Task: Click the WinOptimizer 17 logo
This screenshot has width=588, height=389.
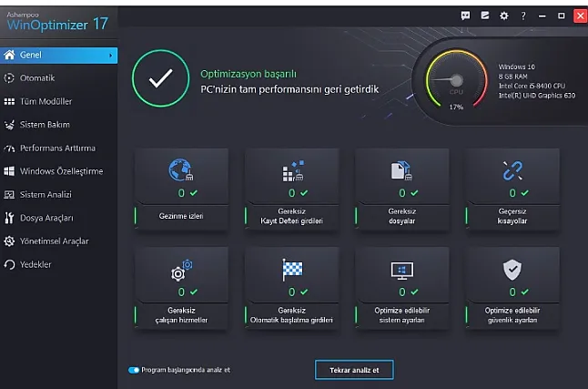Action: coord(57,21)
